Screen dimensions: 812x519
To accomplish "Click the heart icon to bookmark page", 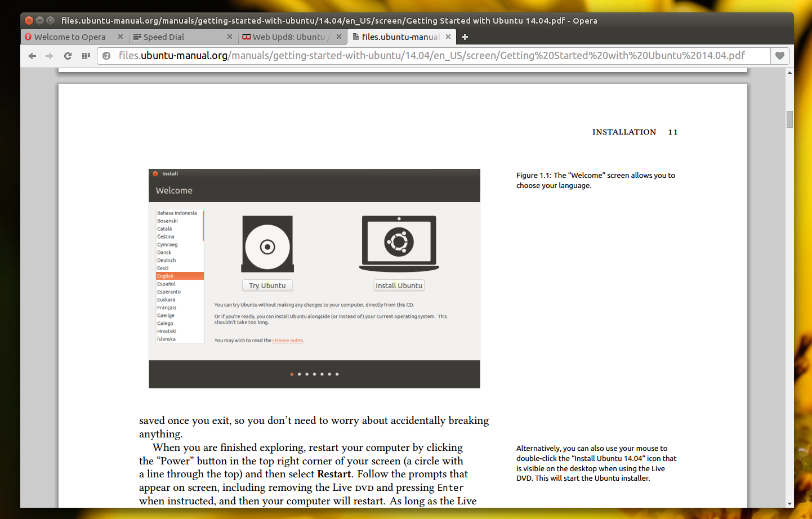I will point(780,56).
